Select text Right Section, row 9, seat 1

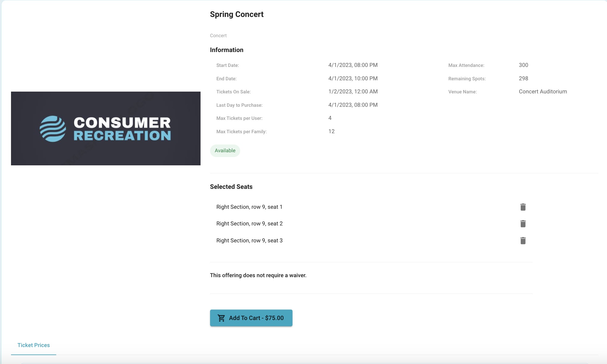pyautogui.click(x=249, y=207)
